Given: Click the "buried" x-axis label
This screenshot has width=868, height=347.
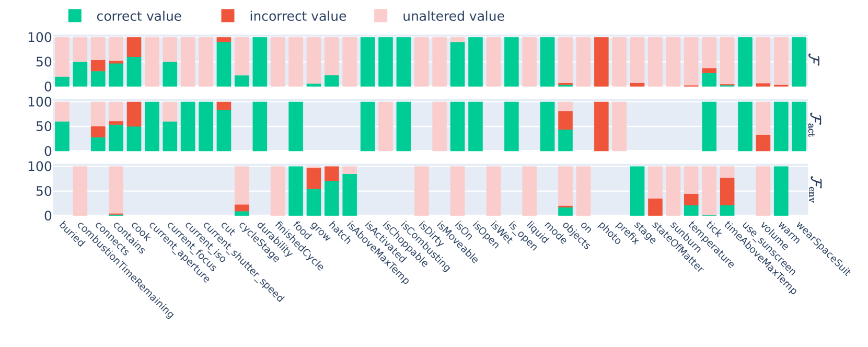Looking at the screenshot, I should [72, 234].
